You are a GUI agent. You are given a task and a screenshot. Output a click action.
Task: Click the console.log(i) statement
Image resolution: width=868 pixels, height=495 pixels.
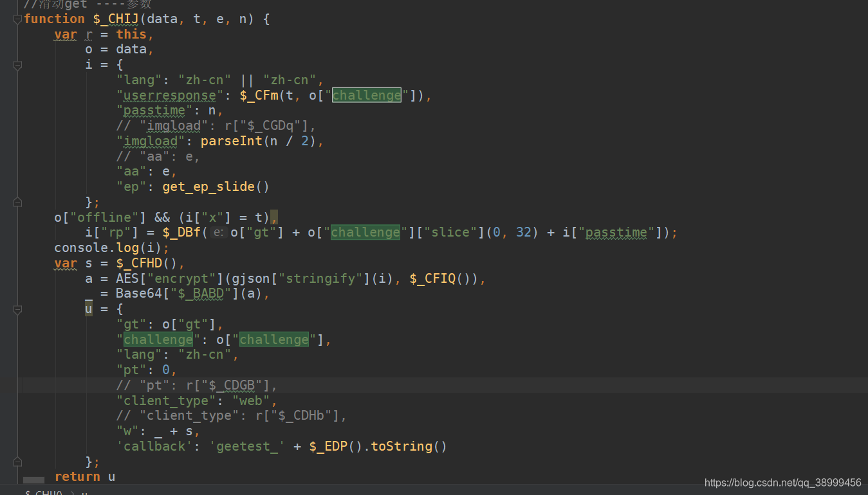point(112,248)
